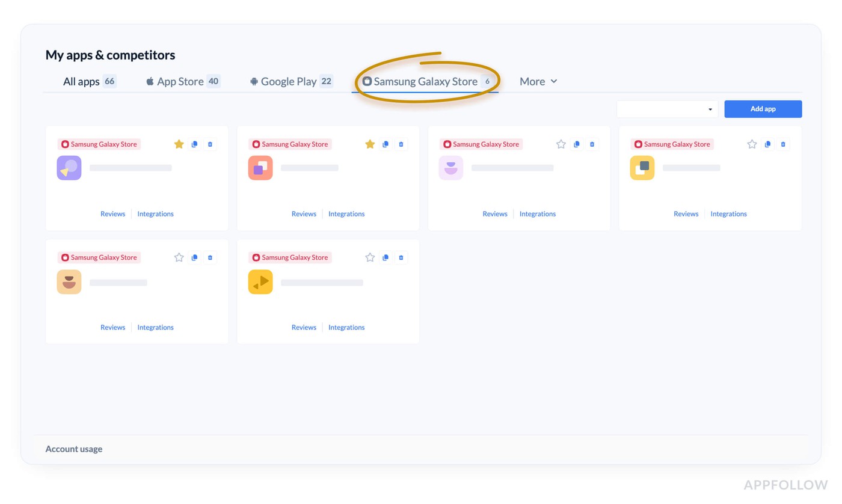Delete the yellow squares app card

783,144
